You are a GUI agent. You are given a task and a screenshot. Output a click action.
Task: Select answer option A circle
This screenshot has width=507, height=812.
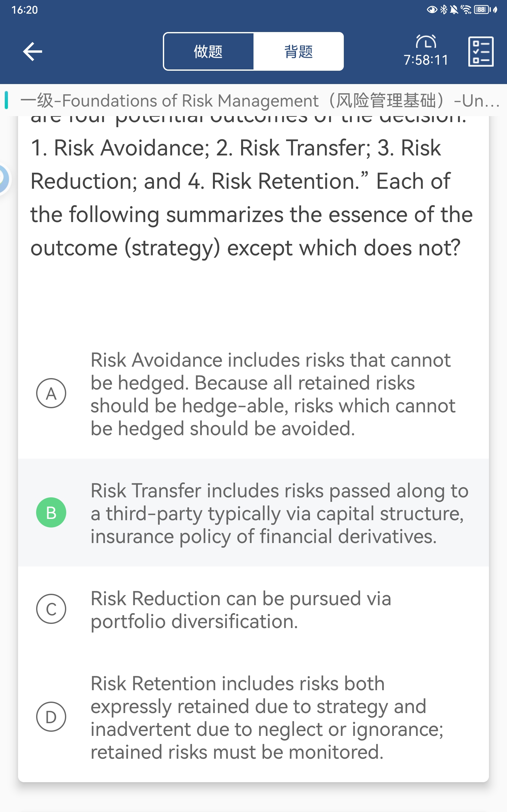click(51, 393)
